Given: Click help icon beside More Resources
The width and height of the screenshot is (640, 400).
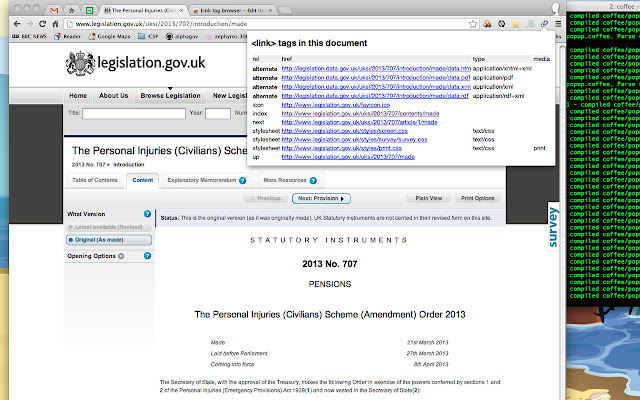Looking at the screenshot, I should click(313, 180).
